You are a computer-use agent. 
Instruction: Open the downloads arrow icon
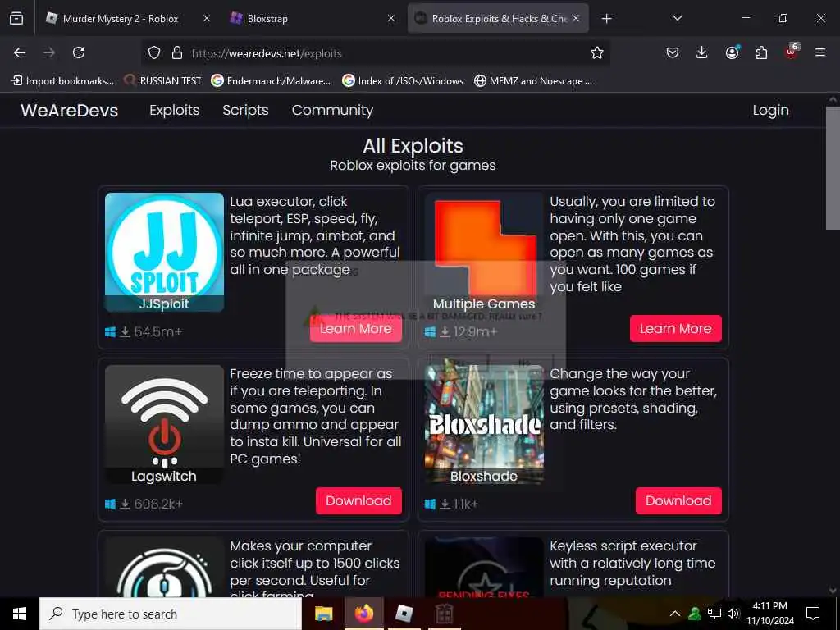[x=702, y=52]
